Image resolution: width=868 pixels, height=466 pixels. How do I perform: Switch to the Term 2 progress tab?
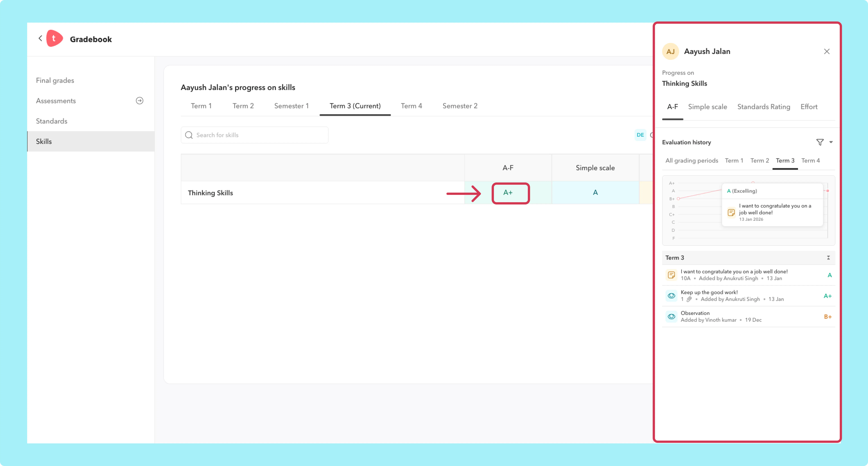pyautogui.click(x=243, y=106)
